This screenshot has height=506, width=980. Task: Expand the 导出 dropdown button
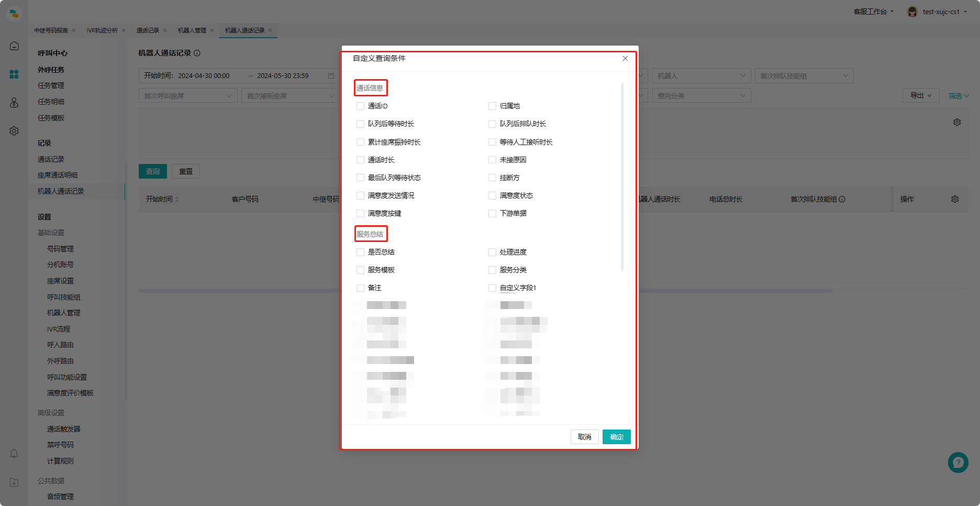point(921,95)
